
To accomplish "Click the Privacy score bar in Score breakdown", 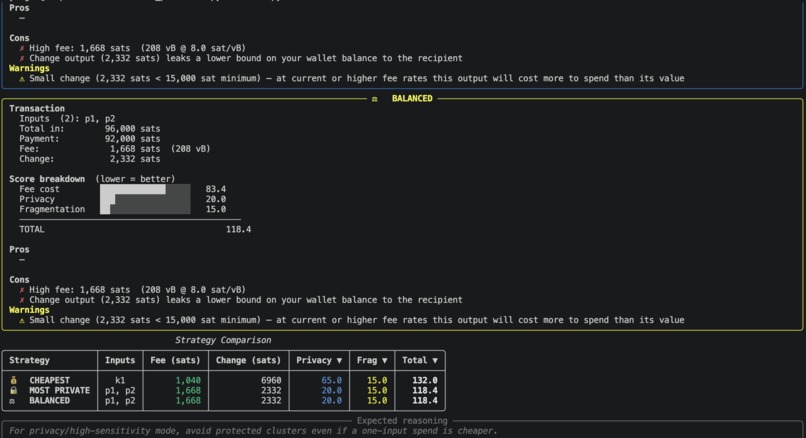I will click(145, 199).
